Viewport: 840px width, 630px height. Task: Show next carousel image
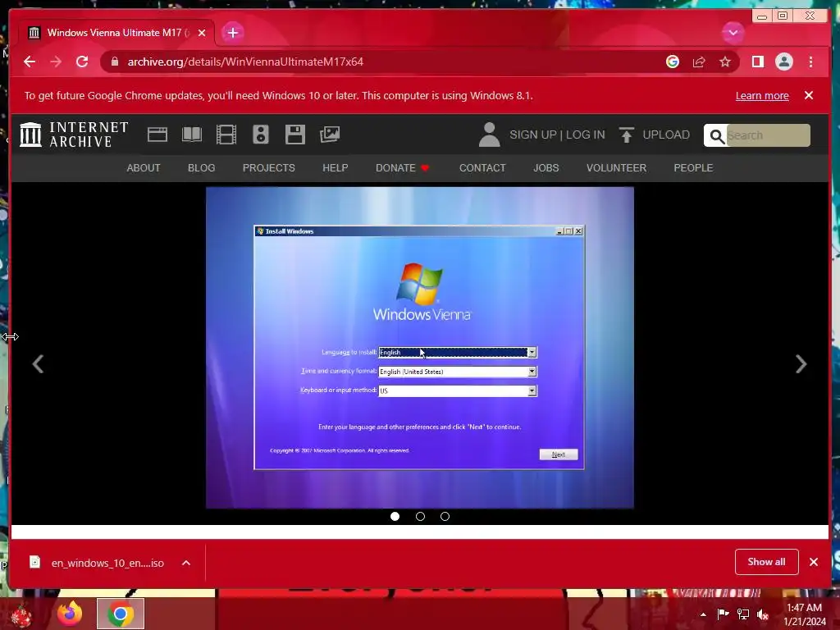click(x=801, y=364)
